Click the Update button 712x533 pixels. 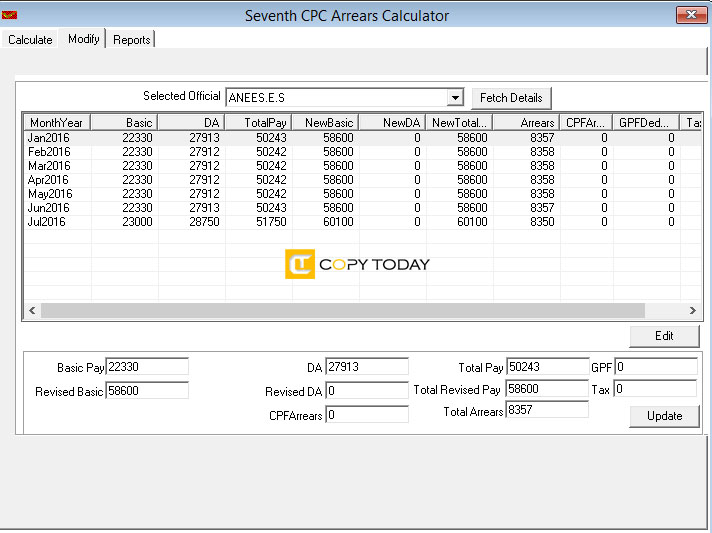pyautogui.click(x=664, y=416)
